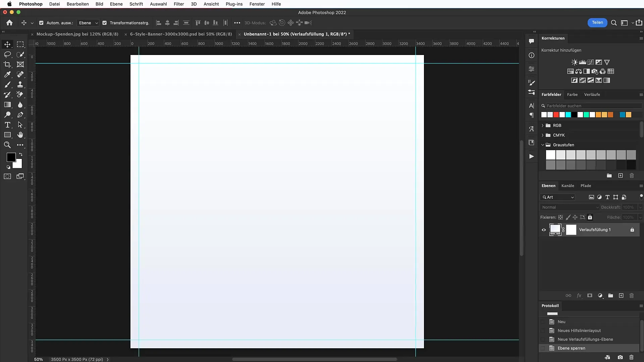Expand the RGB color swatch group
644x362 pixels.
coord(543,125)
